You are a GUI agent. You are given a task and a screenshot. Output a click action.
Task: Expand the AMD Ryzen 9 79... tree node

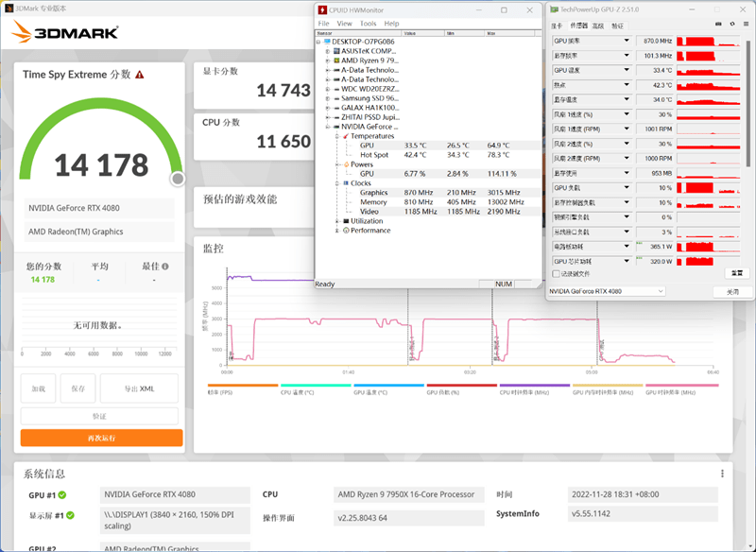click(x=328, y=60)
